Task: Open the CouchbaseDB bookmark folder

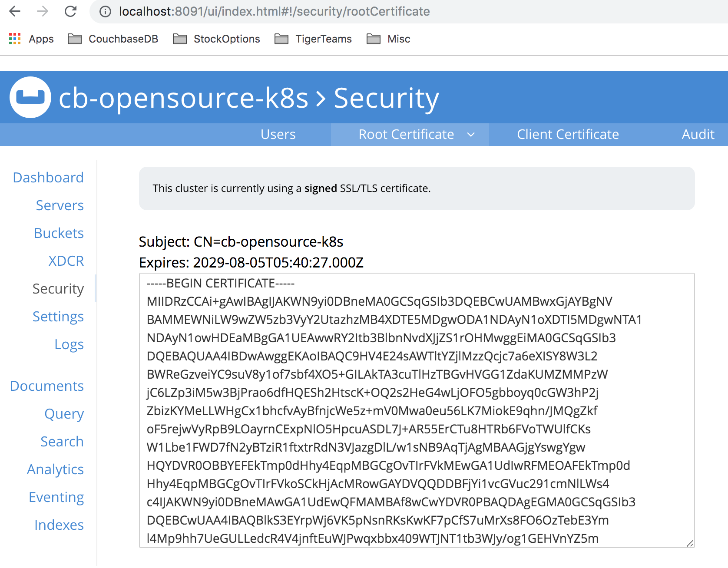Action: pyautogui.click(x=113, y=39)
